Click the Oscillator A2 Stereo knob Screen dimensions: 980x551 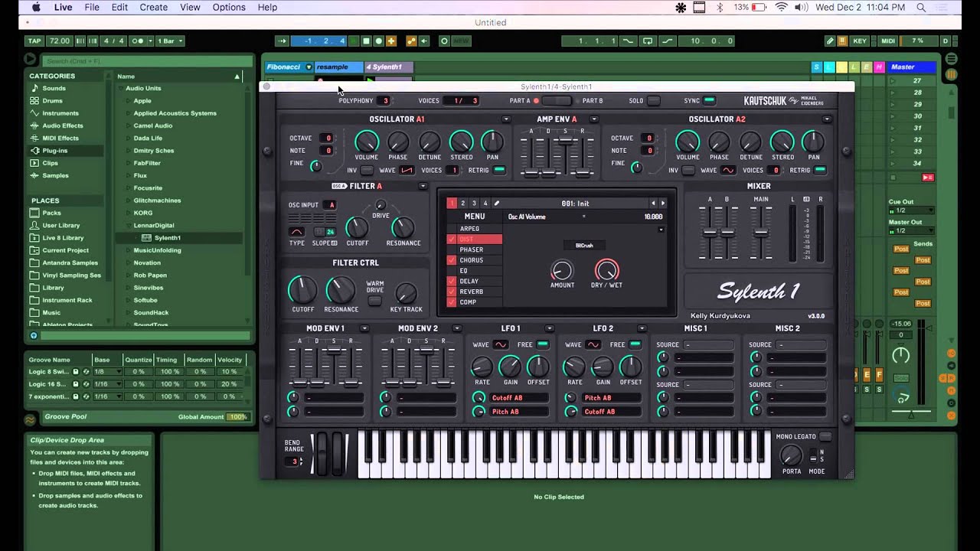782,142
